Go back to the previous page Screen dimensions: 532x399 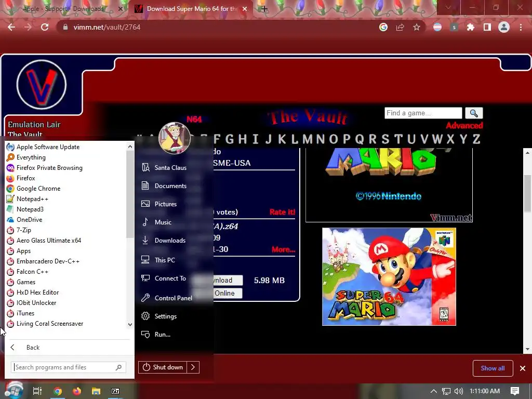click(x=11, y=27)
